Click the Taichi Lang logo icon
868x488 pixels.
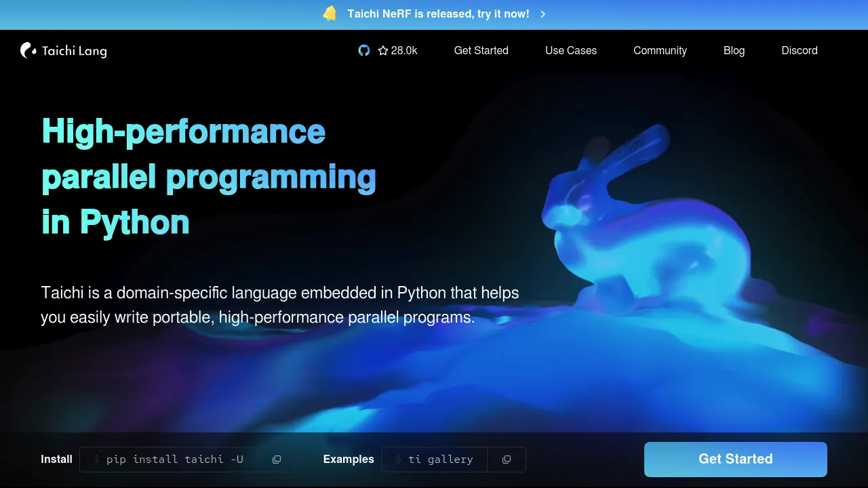click(28, 50)
